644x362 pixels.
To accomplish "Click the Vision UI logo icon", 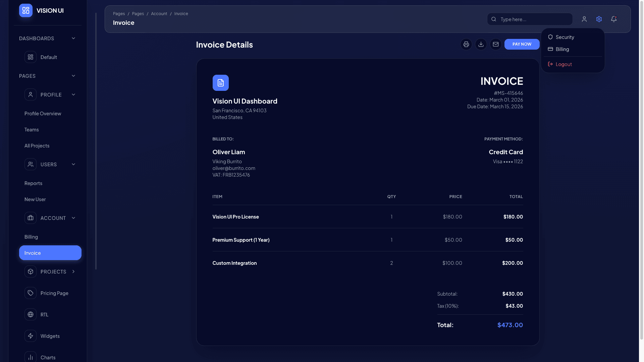I will tap(25, 10).
